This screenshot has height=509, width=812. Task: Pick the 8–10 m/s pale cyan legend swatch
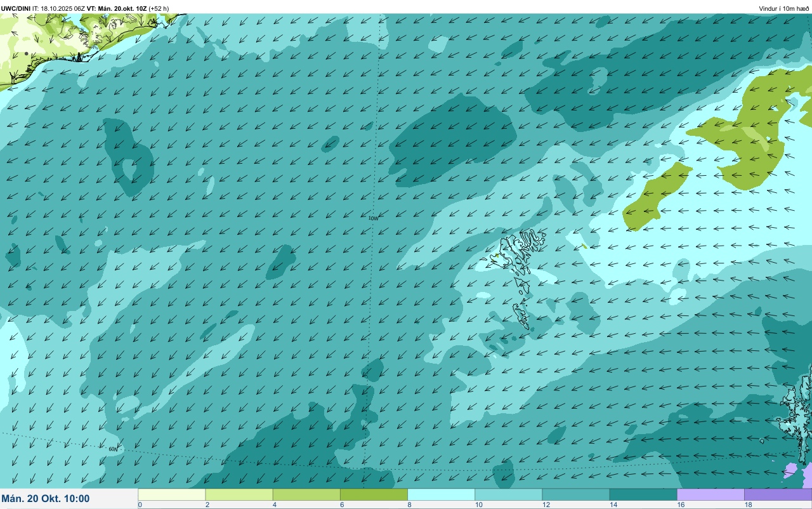click(x=441, y=494)
